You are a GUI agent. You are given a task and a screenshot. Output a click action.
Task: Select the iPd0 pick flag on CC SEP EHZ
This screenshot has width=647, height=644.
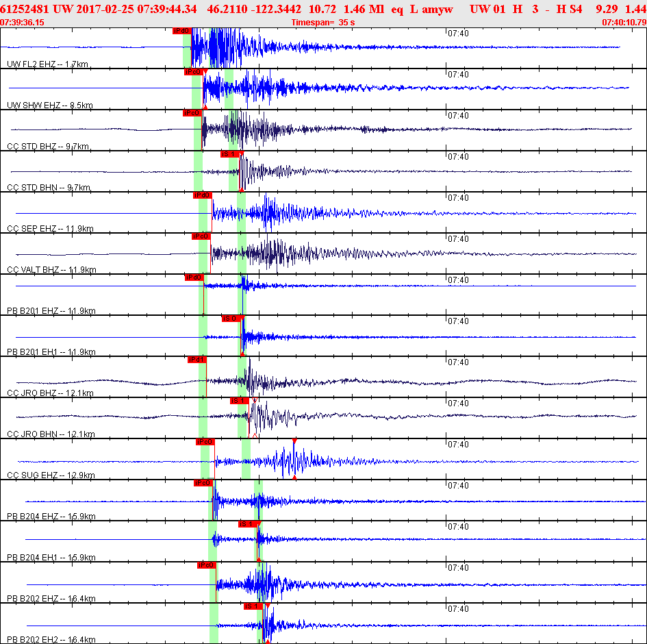pyautogui.click(x=203, y=195)
